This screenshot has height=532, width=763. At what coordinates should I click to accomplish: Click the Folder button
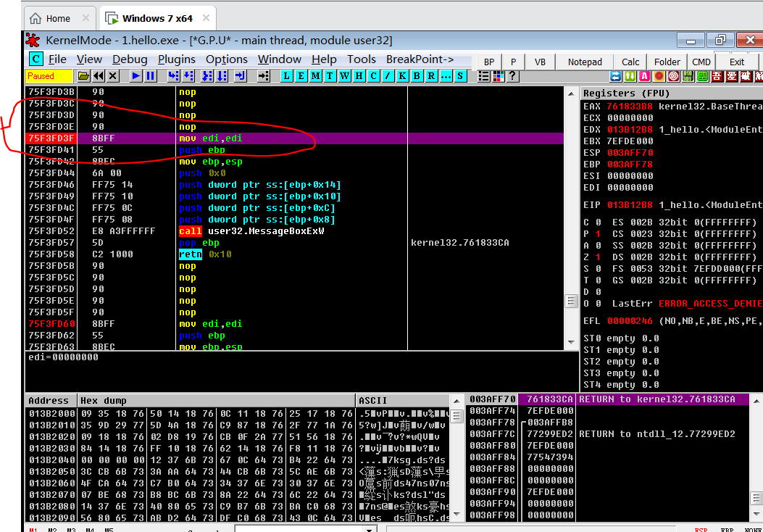[667, 62]
